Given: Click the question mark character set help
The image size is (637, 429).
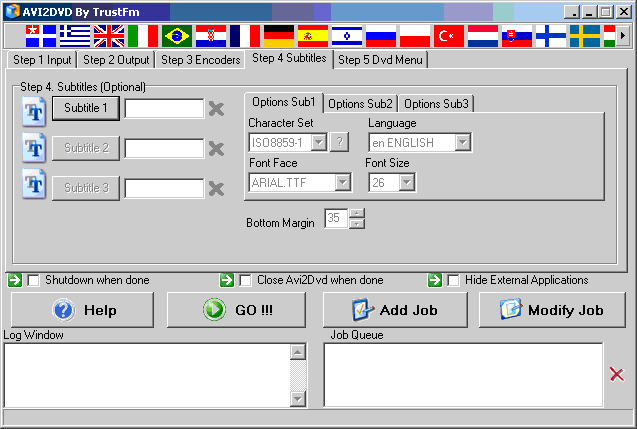Looking at the screenshot, I should [x=340, y=142].
